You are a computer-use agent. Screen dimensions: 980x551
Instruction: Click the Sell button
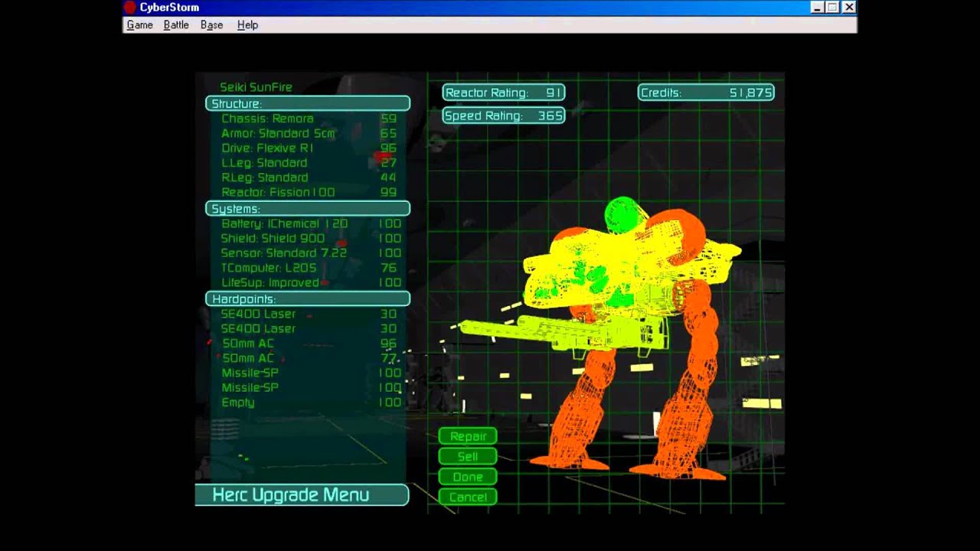click(x=468, y=456)
